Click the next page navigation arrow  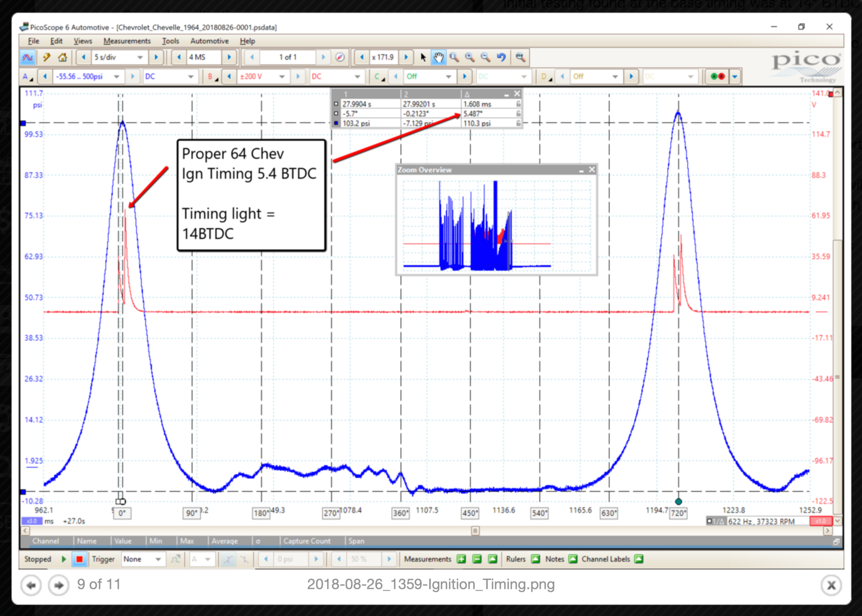58,585
